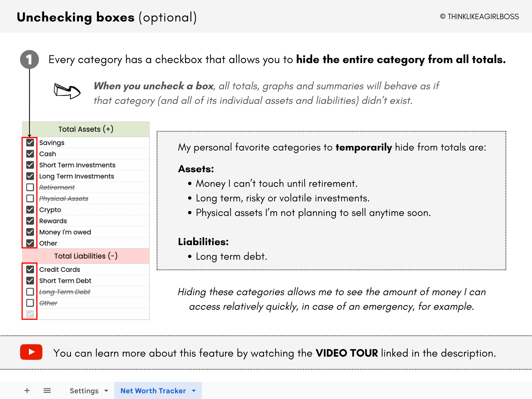Click the VIDEO TOUR bold text
Image resolution: width=532 pixels, height=399 pixels.
point(347,353)
